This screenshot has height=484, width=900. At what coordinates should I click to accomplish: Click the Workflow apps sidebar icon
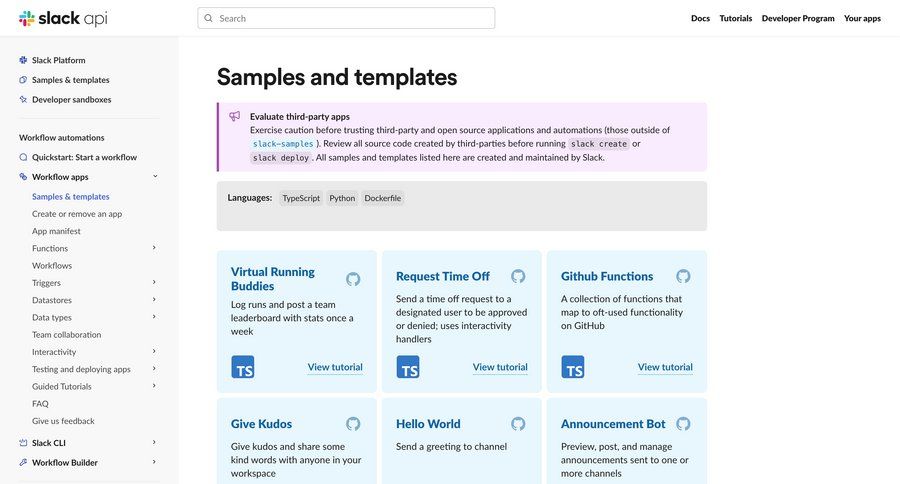pyautogui.click(x=23, y=177)
